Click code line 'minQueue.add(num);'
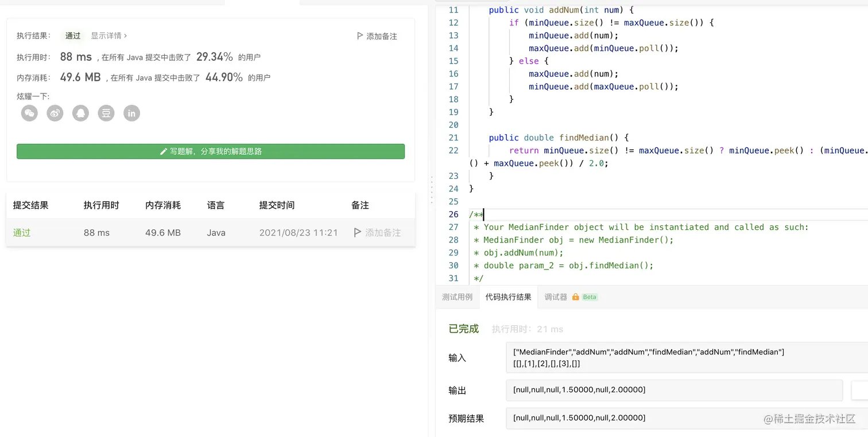 click(x=572, y=36)
